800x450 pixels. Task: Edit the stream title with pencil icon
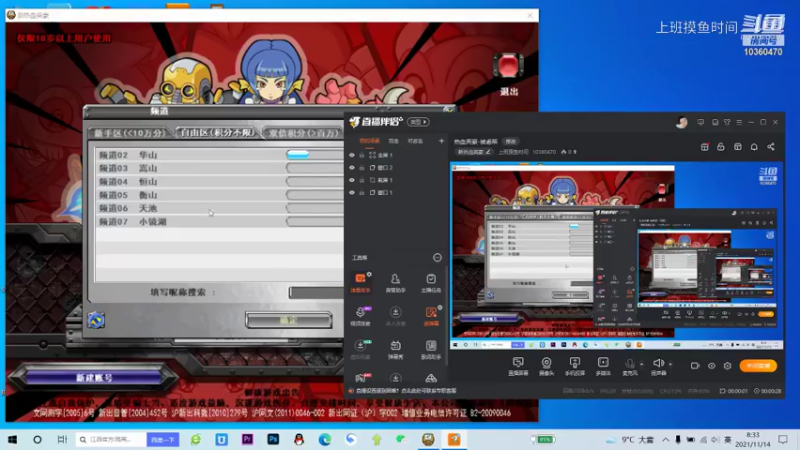(x=488, y=152)
